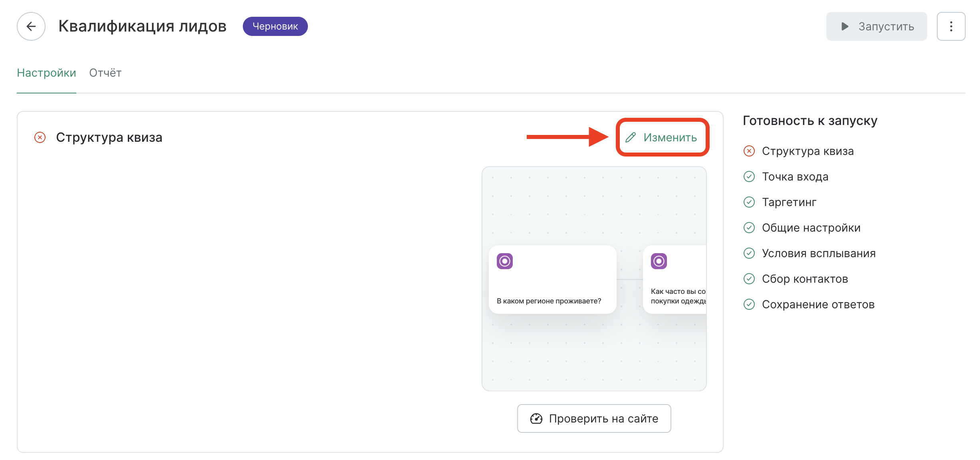Screen dimensions: 980x460
Task: Click the red error icon beside Структура квиза heading
Action: tap(40, 137)
